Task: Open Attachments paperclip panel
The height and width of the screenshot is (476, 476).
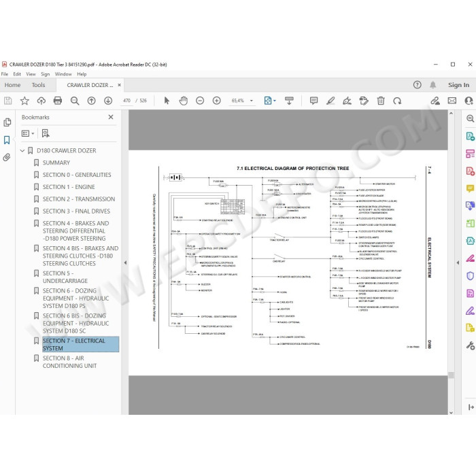Action: tap(7, 157)
